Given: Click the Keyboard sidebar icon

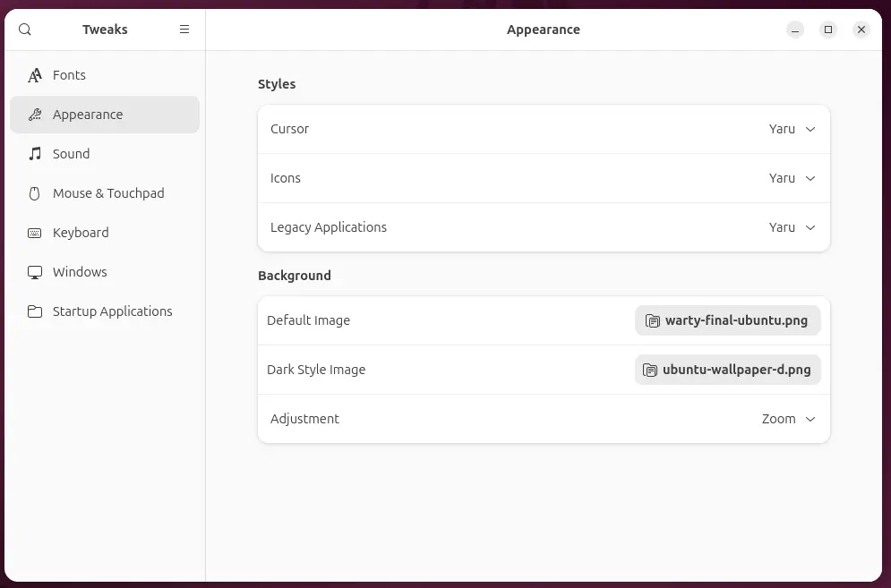Looking at the screenshot, I should pyautogui.click(x=34, y=233).
